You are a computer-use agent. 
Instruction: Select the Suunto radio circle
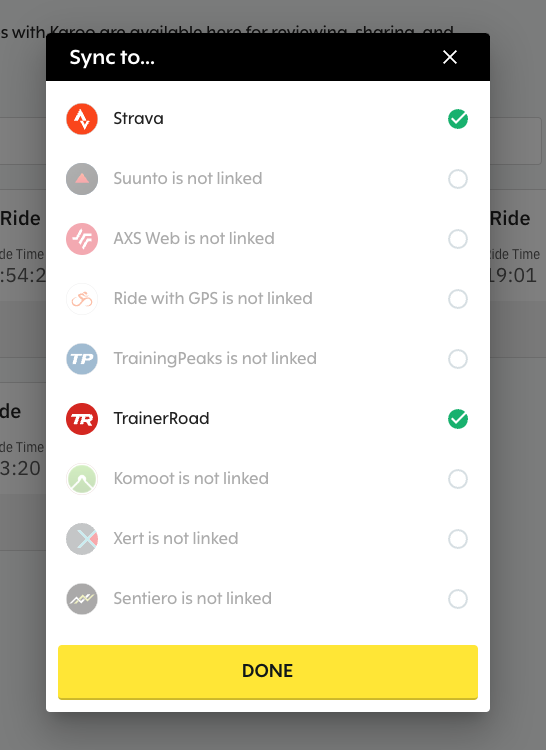pos(458,179)
